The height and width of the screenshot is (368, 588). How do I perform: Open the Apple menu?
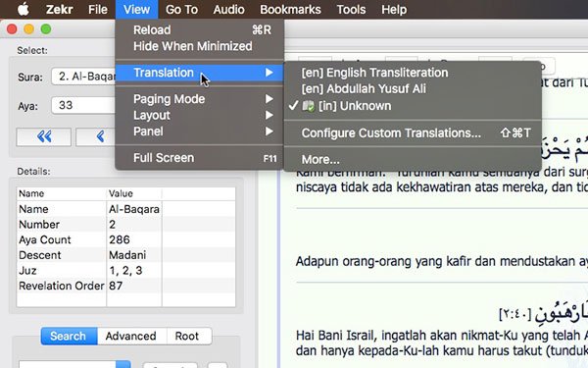point(24,9)
